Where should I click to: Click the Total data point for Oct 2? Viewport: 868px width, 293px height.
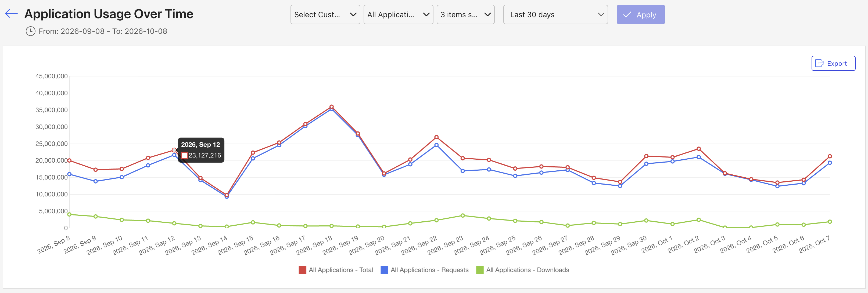[698, 149]
